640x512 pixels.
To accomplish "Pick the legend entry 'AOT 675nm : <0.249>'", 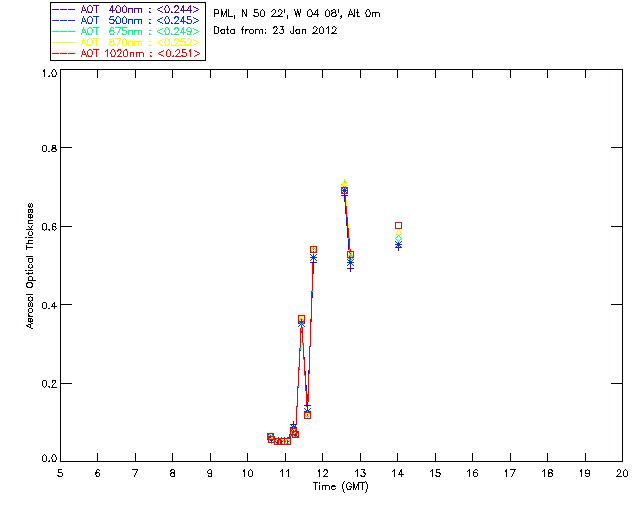I will coord(128,31).
